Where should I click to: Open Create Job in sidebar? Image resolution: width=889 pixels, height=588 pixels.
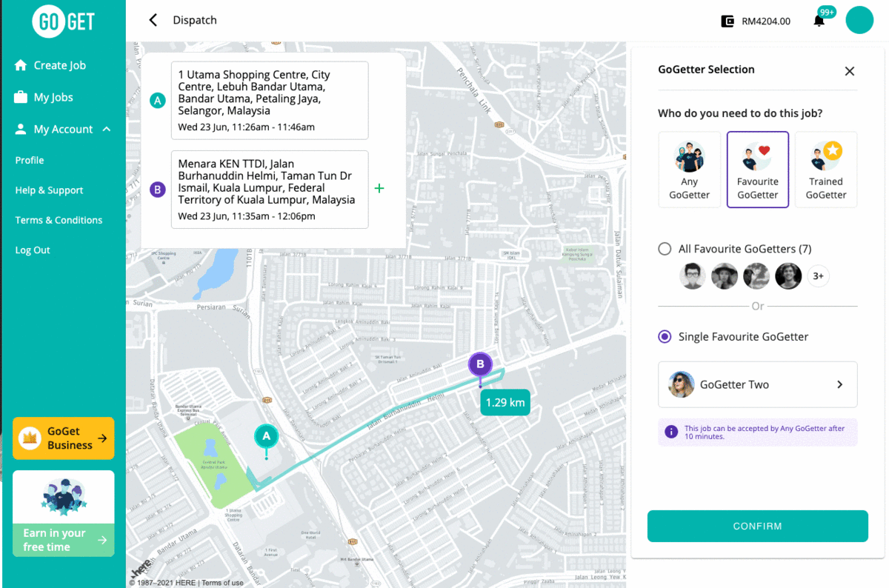click(59, 65)
